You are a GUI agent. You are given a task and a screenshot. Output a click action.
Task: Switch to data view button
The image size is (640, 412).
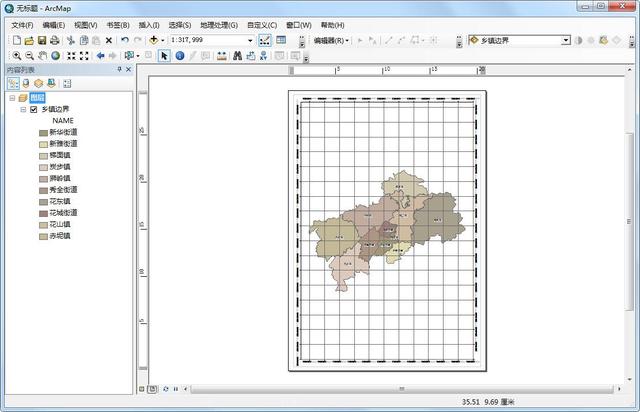(142, 389)
